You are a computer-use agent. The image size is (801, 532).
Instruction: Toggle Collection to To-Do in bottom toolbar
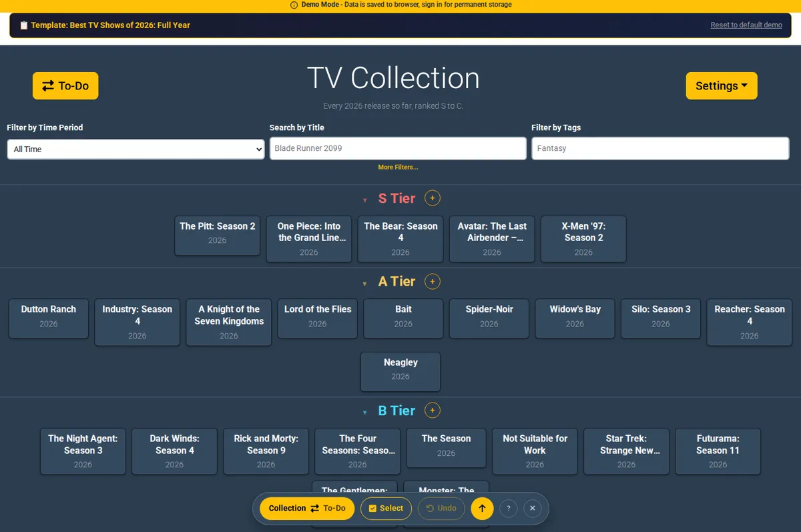pos(307,509)
